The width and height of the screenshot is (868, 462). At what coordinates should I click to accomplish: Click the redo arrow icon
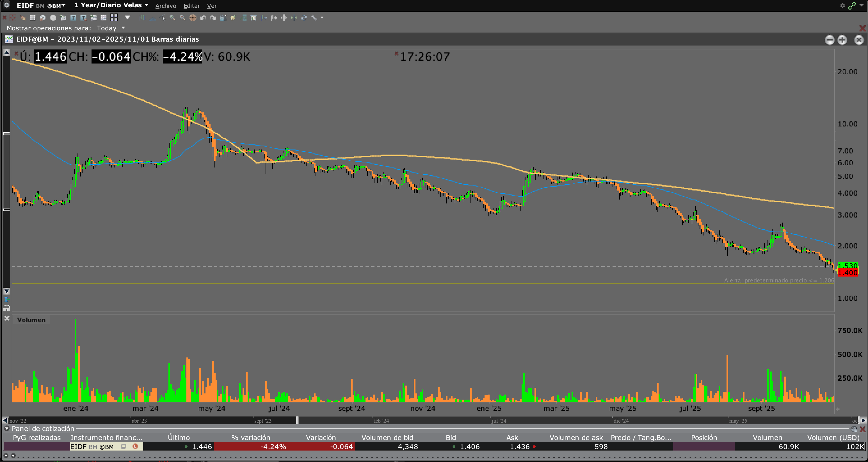click(x=213, y=18)
